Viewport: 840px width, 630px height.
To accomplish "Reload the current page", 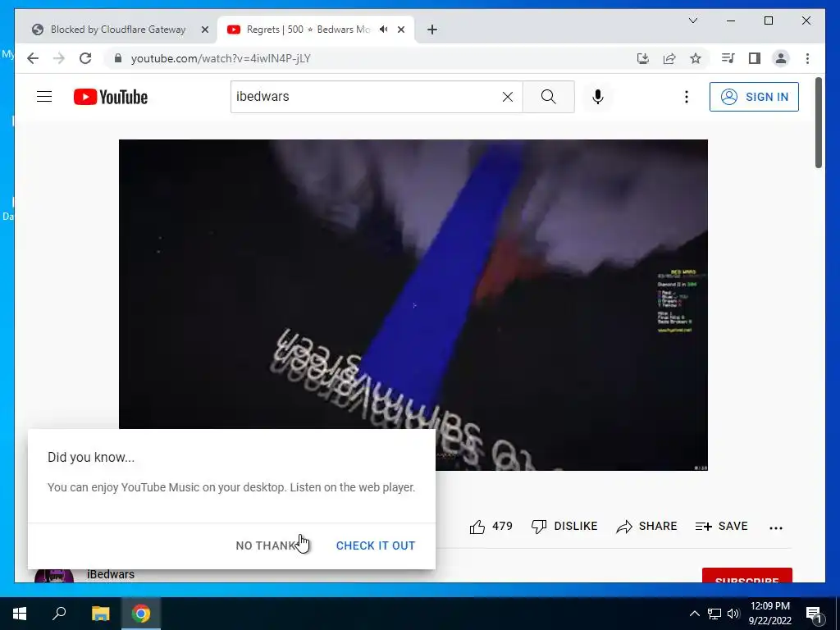I will [85, 58].
